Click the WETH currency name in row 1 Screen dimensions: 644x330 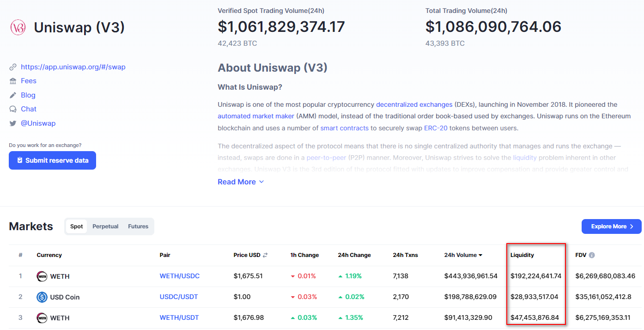click(x=60, y=276)
